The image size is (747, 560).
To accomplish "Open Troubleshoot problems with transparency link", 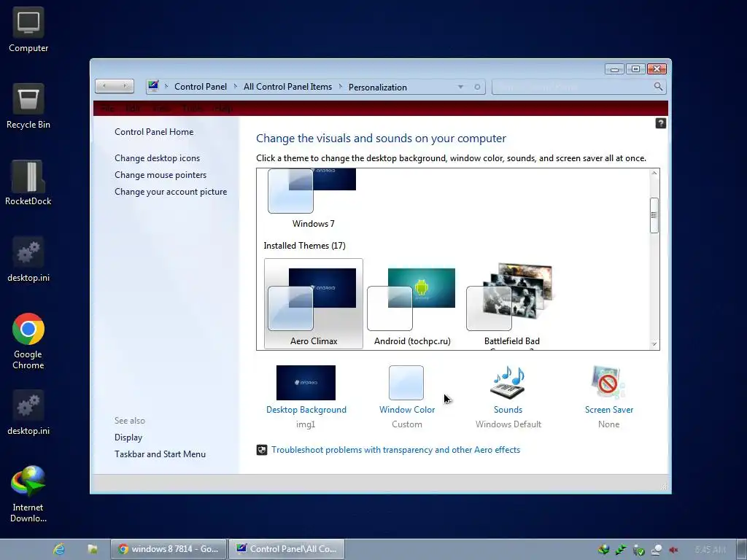I will point(395,449).
